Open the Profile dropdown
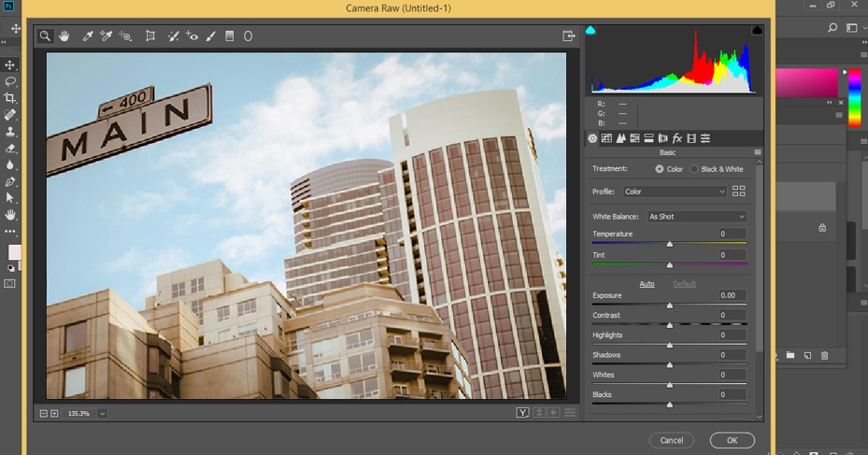 (x=675, y=192)
